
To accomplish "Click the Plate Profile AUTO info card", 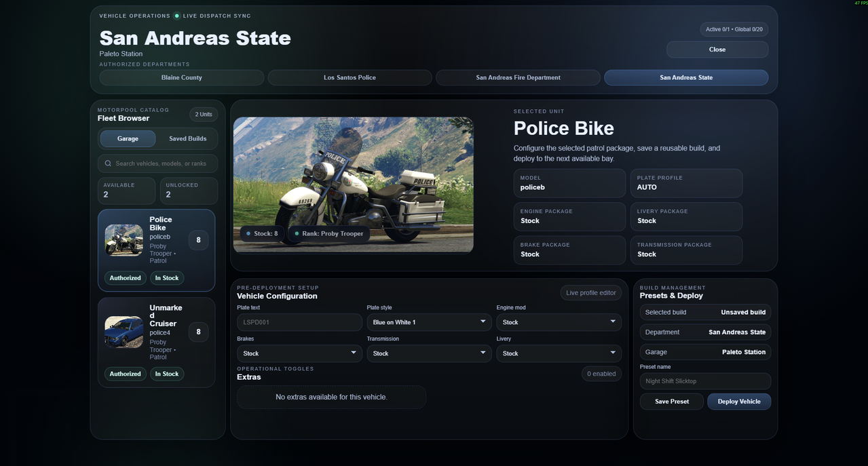I will tap(686, 183).
